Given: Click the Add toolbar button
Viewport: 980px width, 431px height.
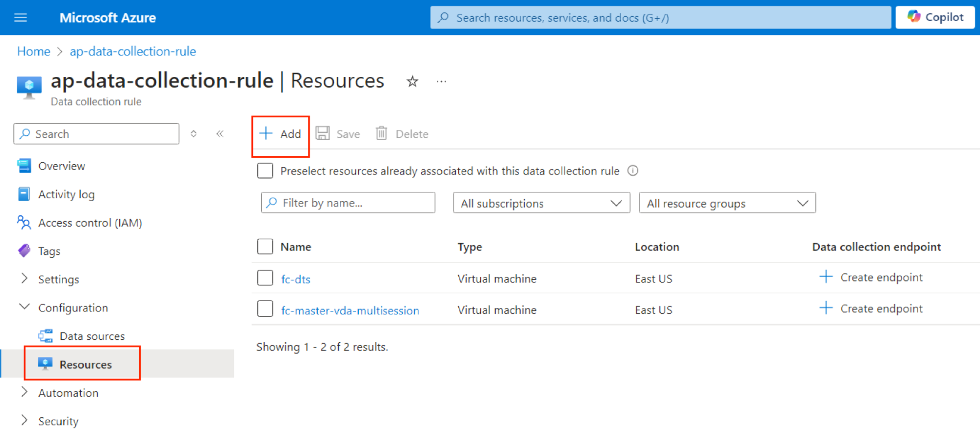Looking at the screenshot, I should point(280,134).
